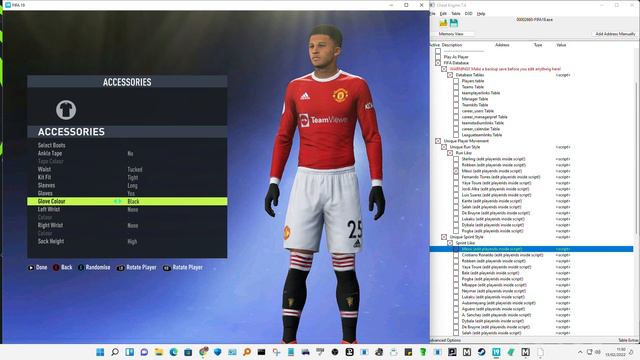Tick the Play As Player checkbox
The width and height of the screenshot is (640, 360).
pos(438,57)
